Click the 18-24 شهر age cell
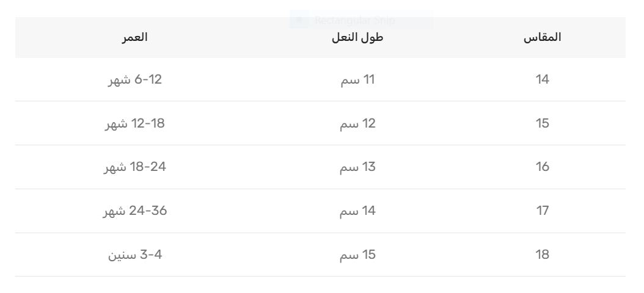 [134, 167]
